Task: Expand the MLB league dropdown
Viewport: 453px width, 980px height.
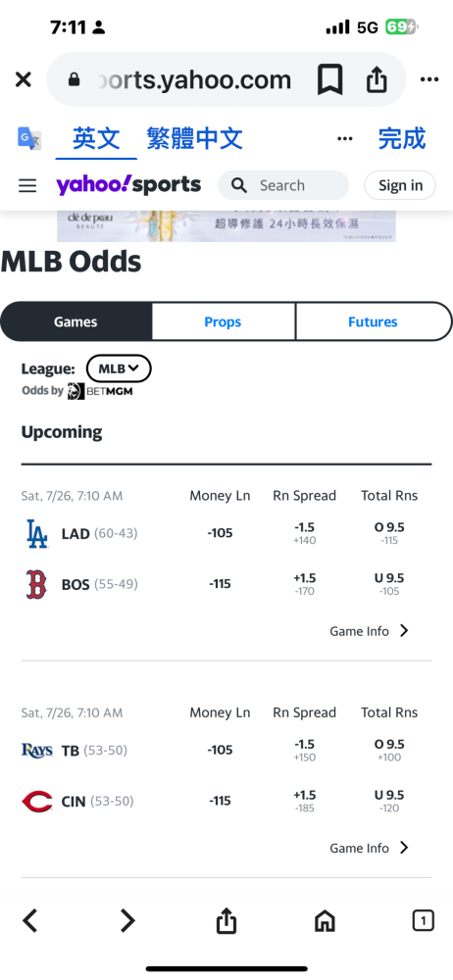Action: 119,368
